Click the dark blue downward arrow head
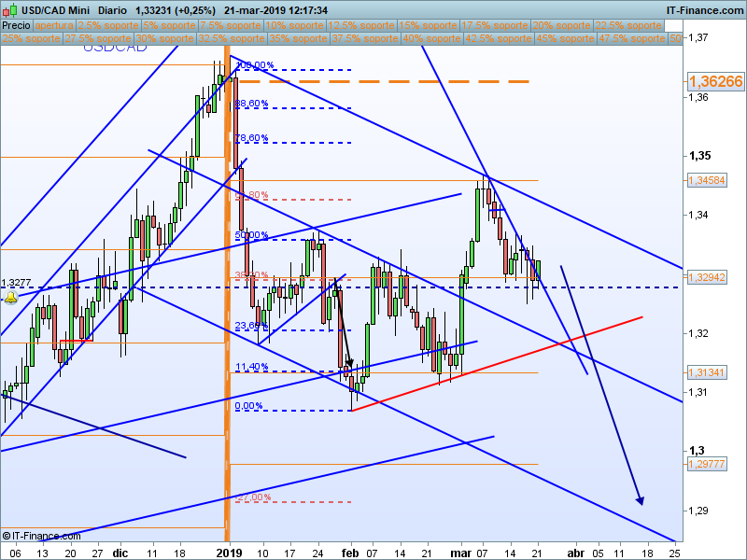This screenshot has width=747, height=560. [641, 500]
